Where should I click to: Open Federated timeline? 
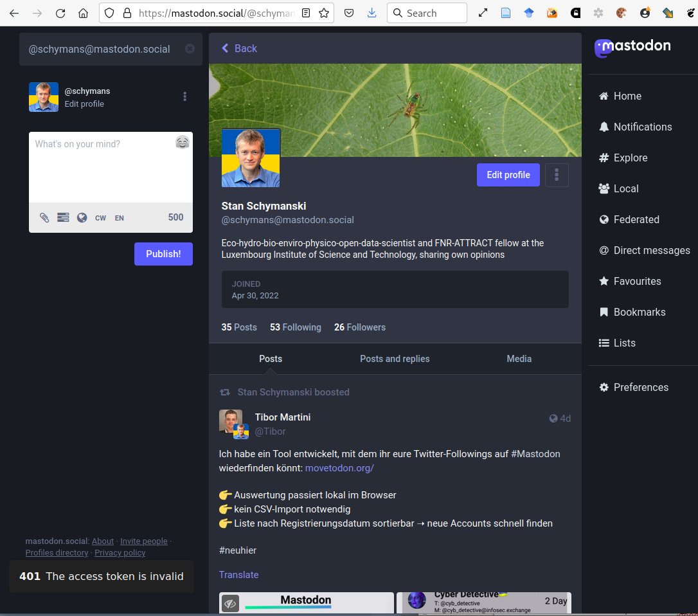coord(629,219)
